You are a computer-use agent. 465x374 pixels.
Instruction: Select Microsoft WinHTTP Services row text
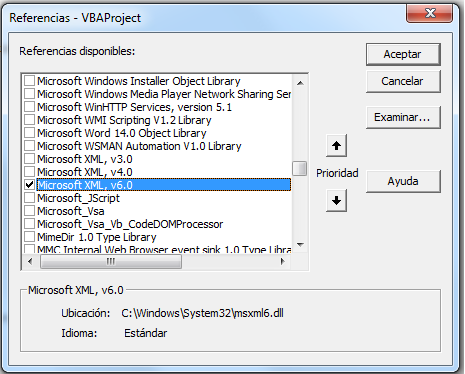(x=134, y=107)
